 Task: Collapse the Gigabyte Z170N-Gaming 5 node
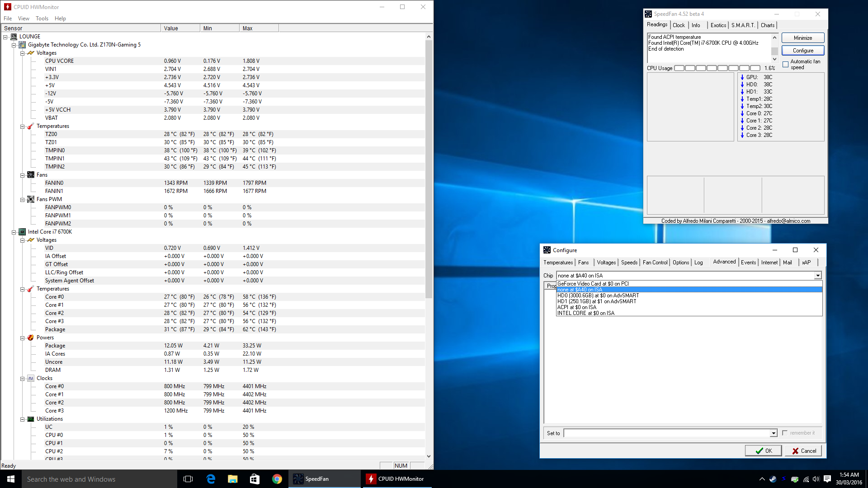[x=14, y=45]
